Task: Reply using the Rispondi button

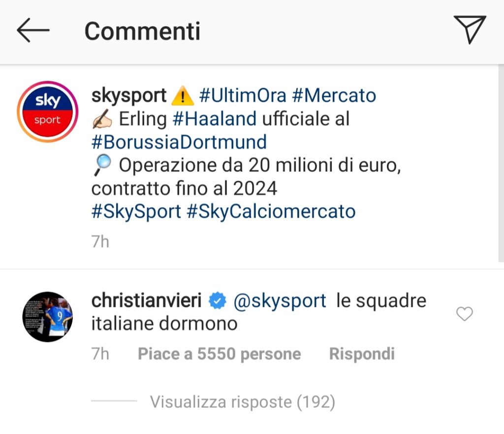Action: [x=362, y=354]
